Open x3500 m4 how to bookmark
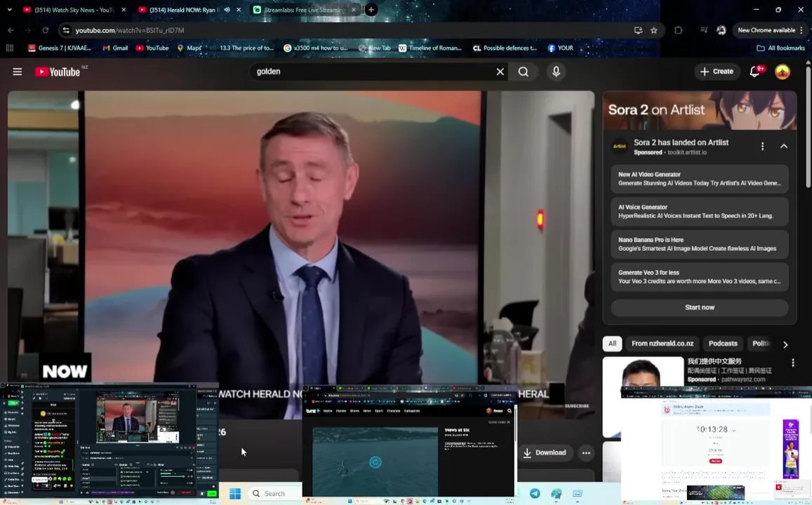The image size is (812, 505). (316, 48)
